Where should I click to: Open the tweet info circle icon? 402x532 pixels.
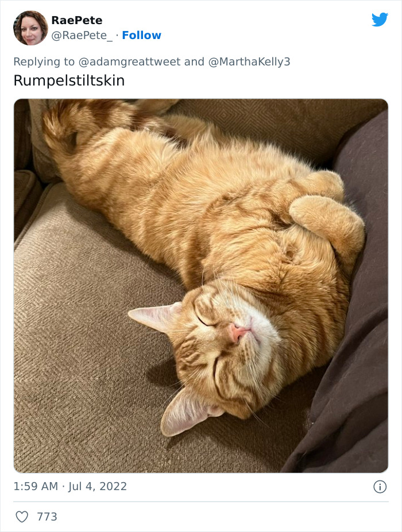click(x=380, y=487)
